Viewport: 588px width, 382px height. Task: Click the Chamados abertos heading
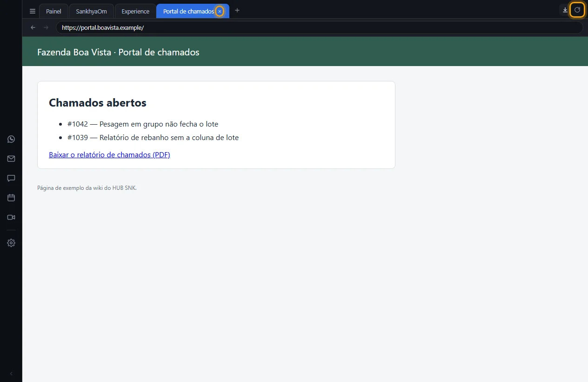tap(98, 103)
